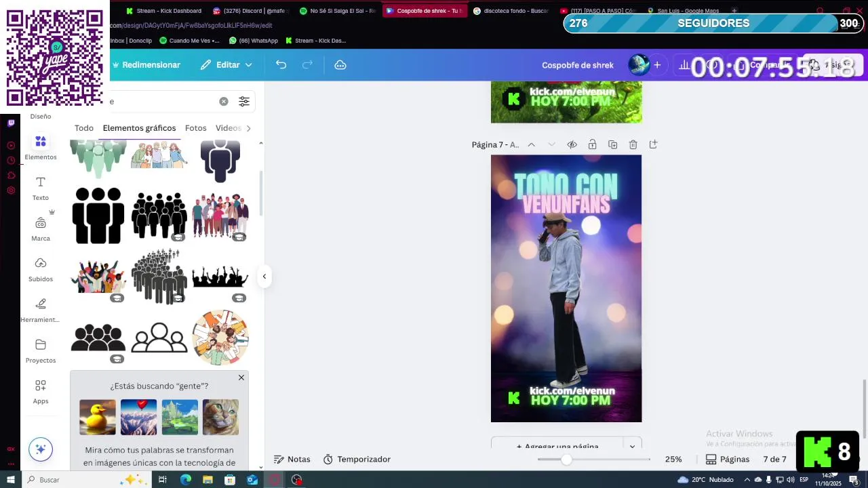Select the cat AI image thumbnail
Image resolution: width=868 pixels, height=488 pixels.
(220, 417)
